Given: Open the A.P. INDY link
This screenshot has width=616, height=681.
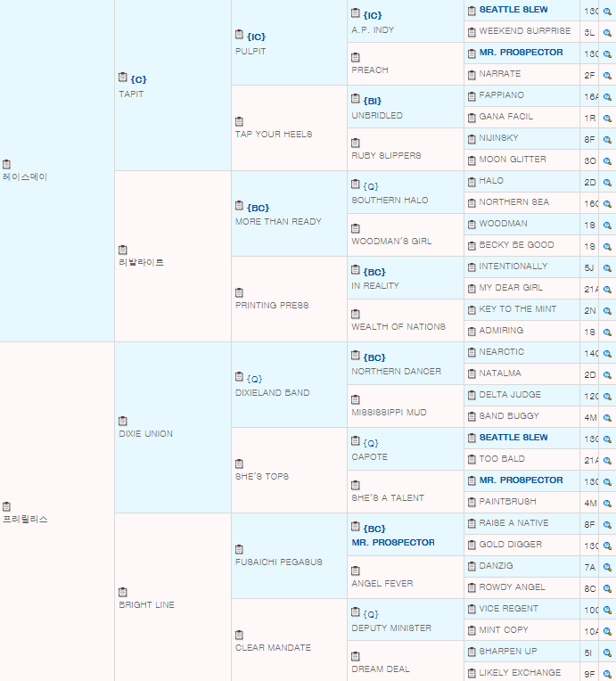Looking at the screenshot, I should (373, 30).
